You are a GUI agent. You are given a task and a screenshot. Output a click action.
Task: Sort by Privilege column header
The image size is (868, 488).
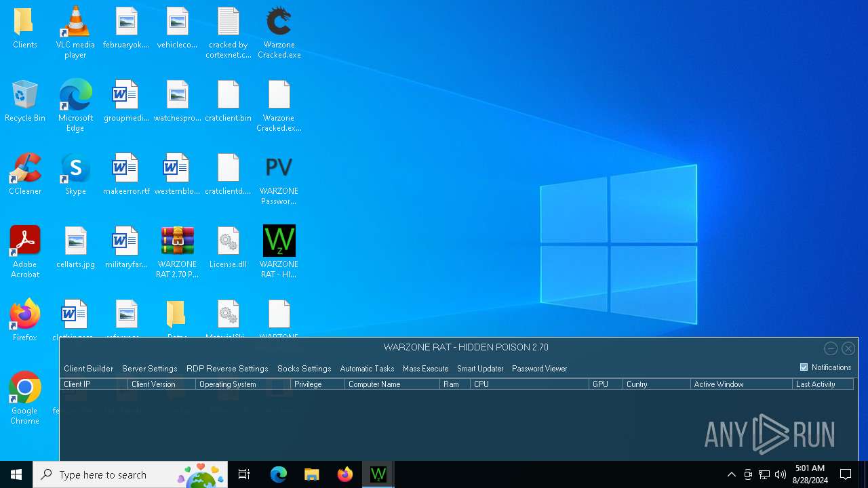(x=317, y=384)
